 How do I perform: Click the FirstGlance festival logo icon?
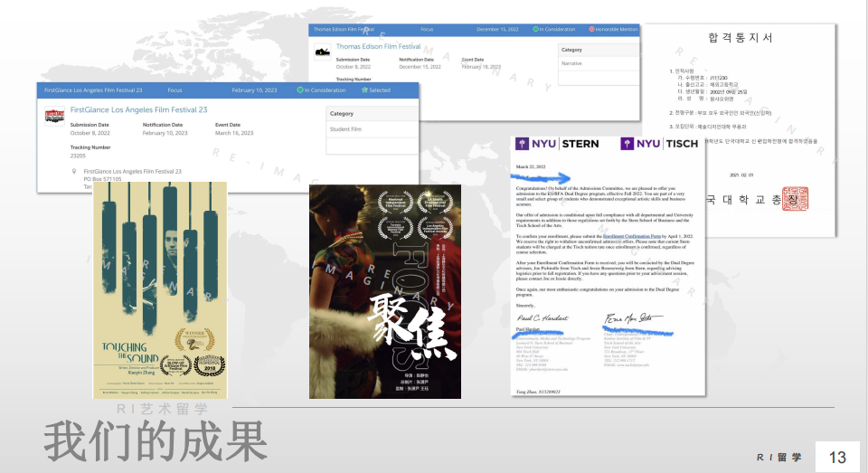click(54, 117)
